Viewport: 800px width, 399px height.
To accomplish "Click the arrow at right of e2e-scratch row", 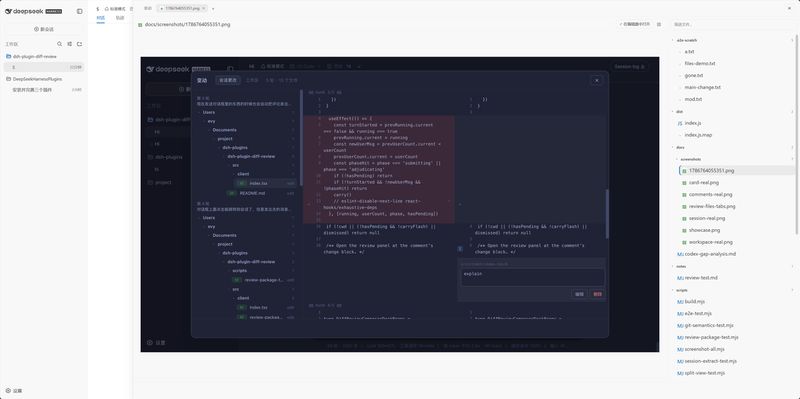I will click(792, 40).
